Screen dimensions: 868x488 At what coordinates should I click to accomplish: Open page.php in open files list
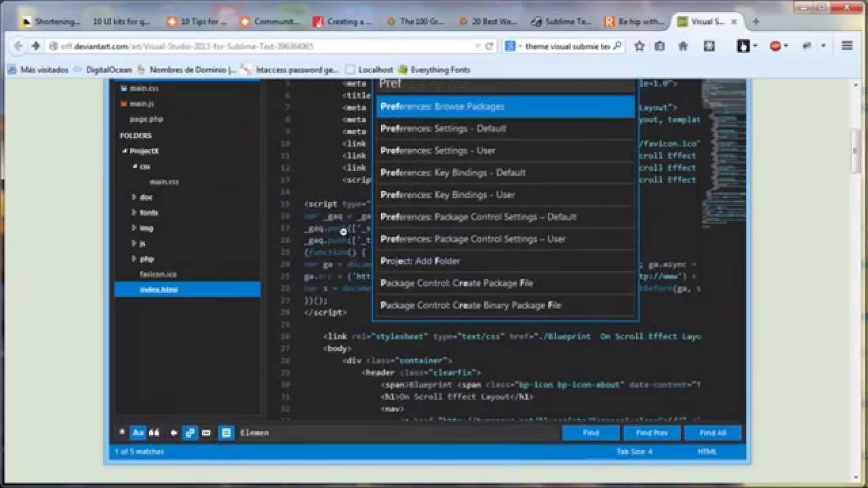coord(146,119)
